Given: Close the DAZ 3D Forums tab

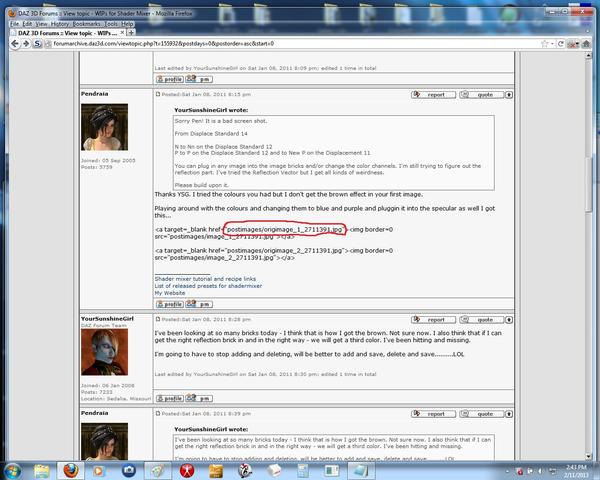Looking at the screenshot, I should pyautogui.click(x=122, y=33).
